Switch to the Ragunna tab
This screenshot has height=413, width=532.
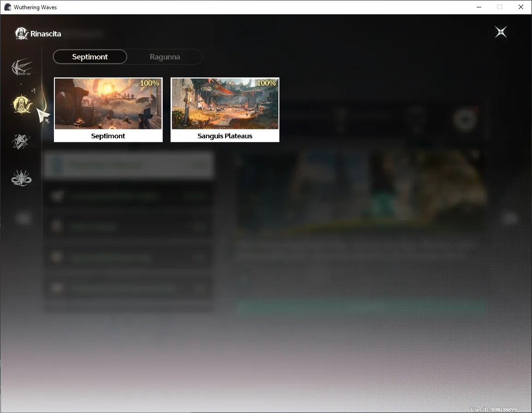[165, 57]
